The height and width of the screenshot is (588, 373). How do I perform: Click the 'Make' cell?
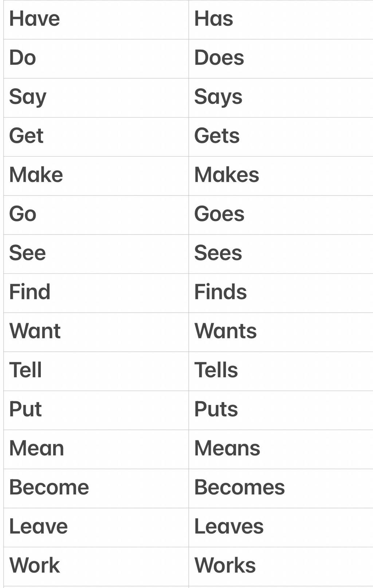[96, 176]
